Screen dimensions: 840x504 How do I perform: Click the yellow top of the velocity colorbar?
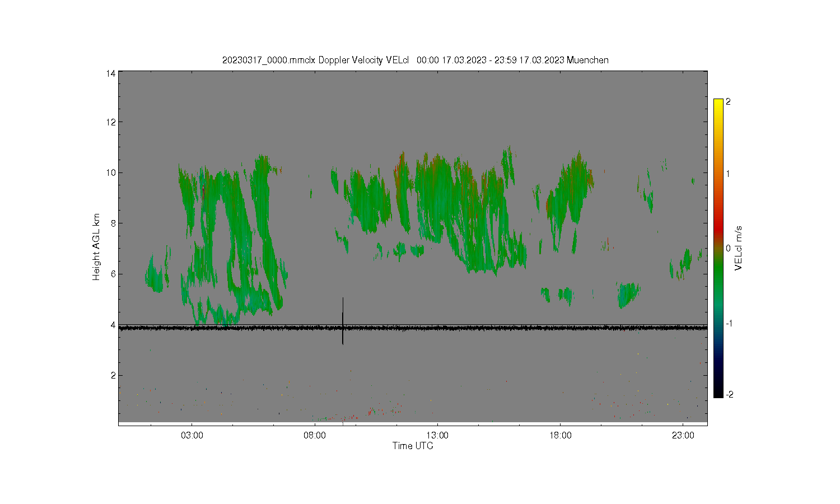click(718, 105)
